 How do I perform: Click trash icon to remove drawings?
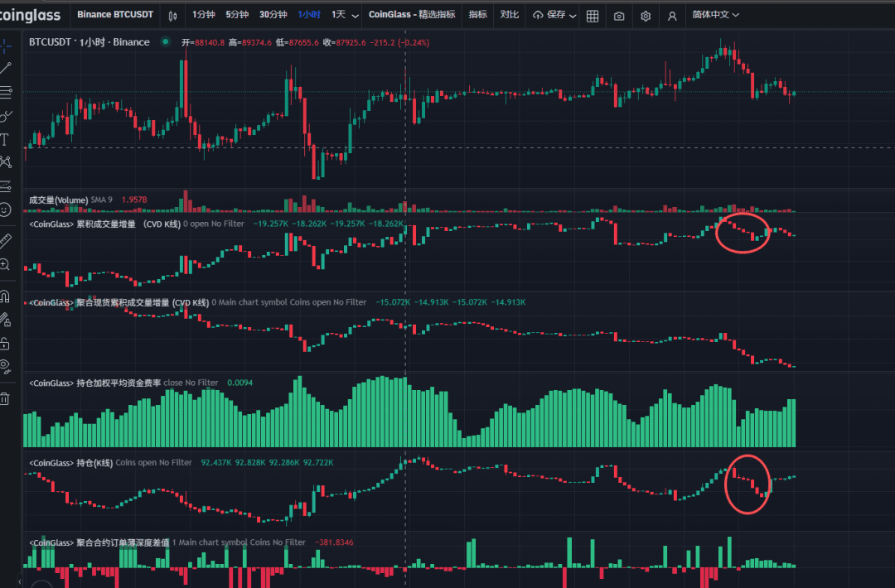pos(5,398)
